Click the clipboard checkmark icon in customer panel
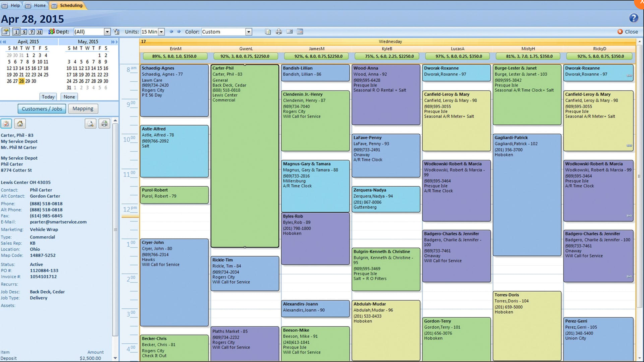Viewport: 644px width, 362px height. coord(6,123)
